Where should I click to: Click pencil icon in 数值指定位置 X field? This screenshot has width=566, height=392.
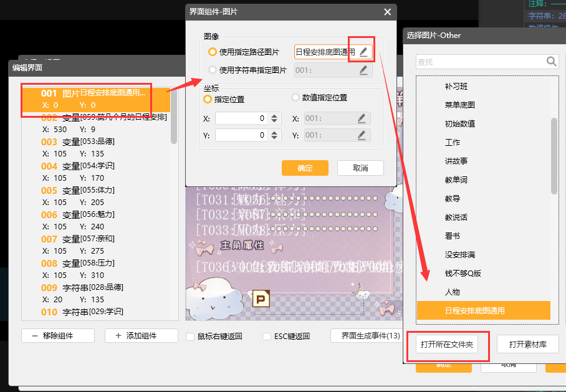pyautogui.click(x=362, y=118)
